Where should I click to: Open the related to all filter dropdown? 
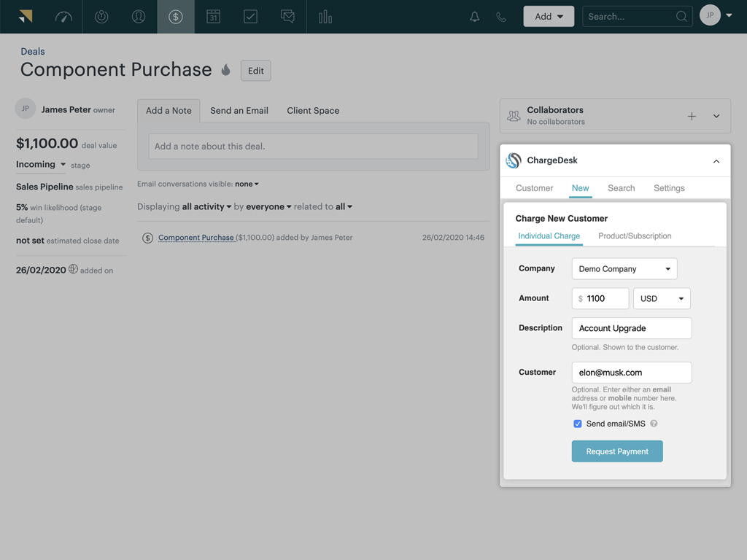coord(344,206)
